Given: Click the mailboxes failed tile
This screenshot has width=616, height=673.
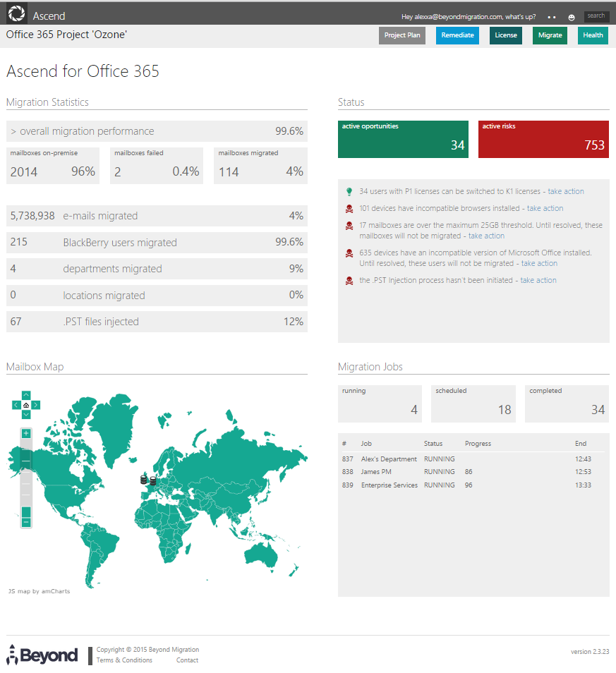Looking at the screenshot, I should coord(157,166).
